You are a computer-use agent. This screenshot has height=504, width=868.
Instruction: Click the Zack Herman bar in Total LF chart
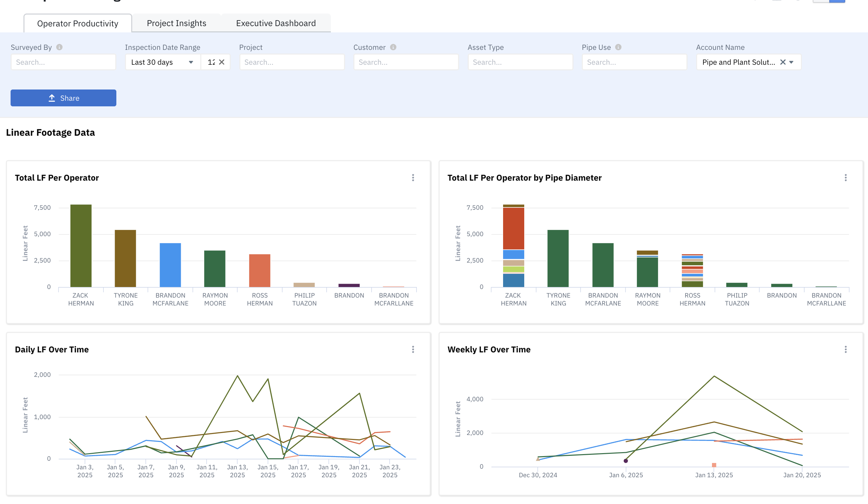point(81,246)
